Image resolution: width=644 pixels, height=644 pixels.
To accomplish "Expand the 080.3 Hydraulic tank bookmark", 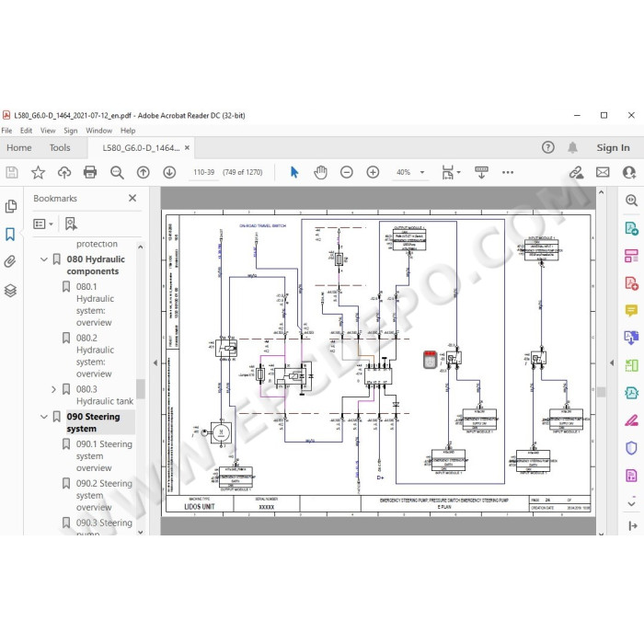I will click(x=53, y=389).
